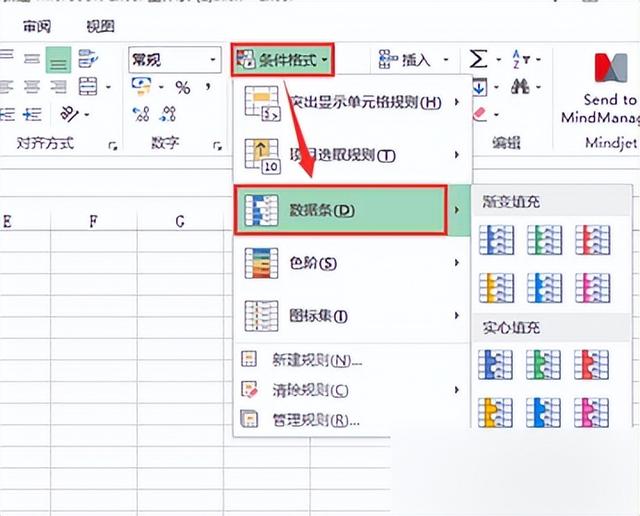The width and height of the screenshot is (640, 516).
Task: Open the 视图 ribbon tab
Action: point(100,27)
